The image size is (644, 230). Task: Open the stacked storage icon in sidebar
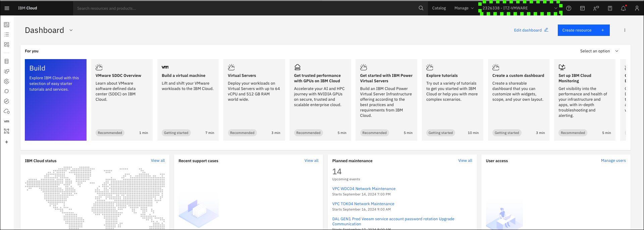point(7,61)
